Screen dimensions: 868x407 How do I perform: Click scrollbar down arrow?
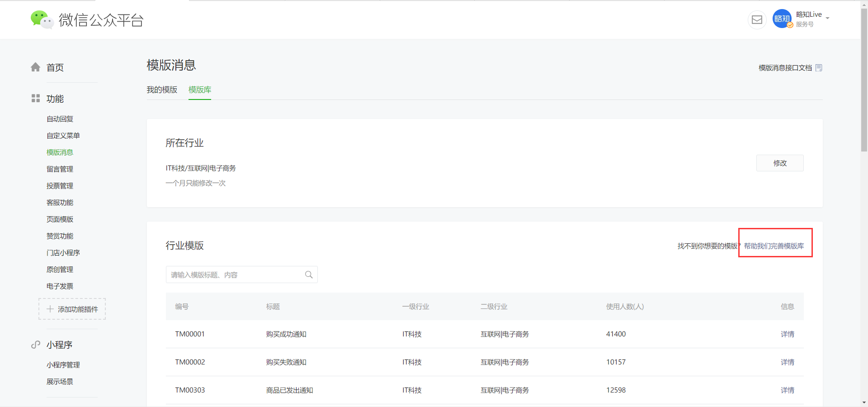[864, 402]
